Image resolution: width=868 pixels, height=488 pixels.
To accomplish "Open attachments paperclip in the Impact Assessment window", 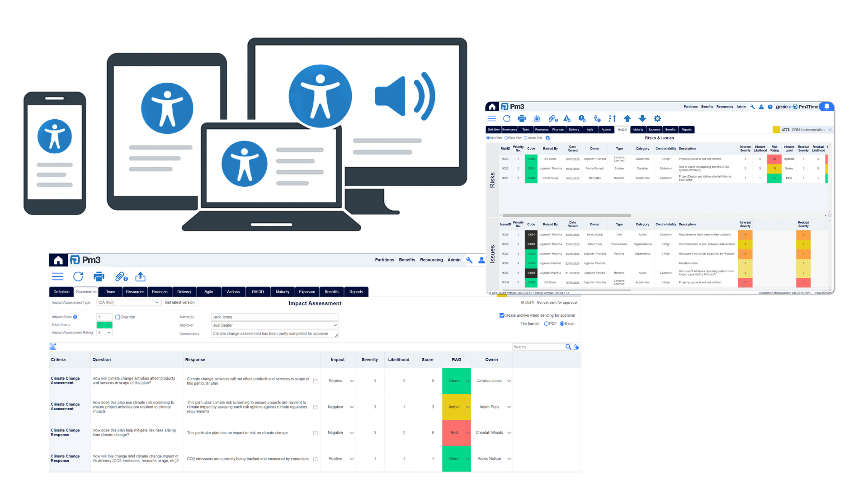I will pos(121,277).
